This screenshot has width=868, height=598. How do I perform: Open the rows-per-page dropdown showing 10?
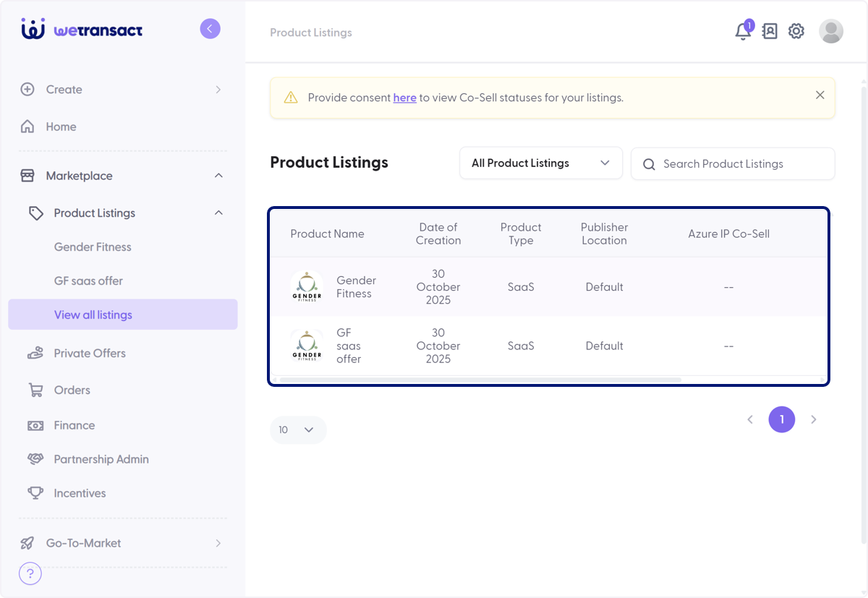click(298, 430)
